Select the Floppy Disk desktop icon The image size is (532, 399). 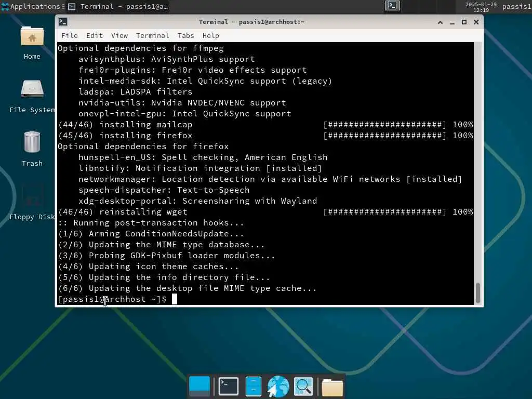pos(32,203)
